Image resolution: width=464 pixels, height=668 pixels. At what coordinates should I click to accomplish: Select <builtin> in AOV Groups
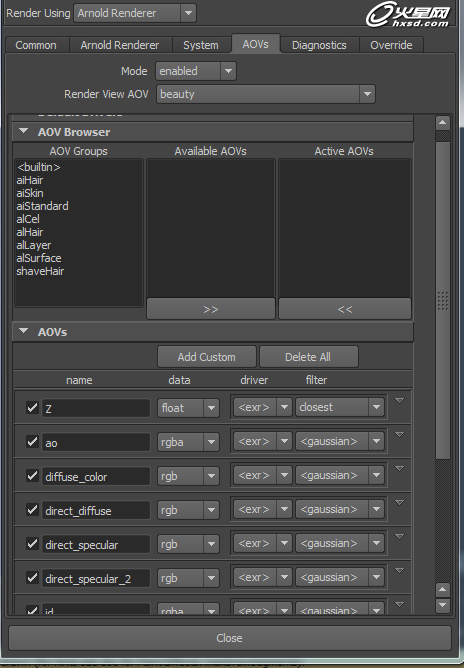[x=39, y=167]
